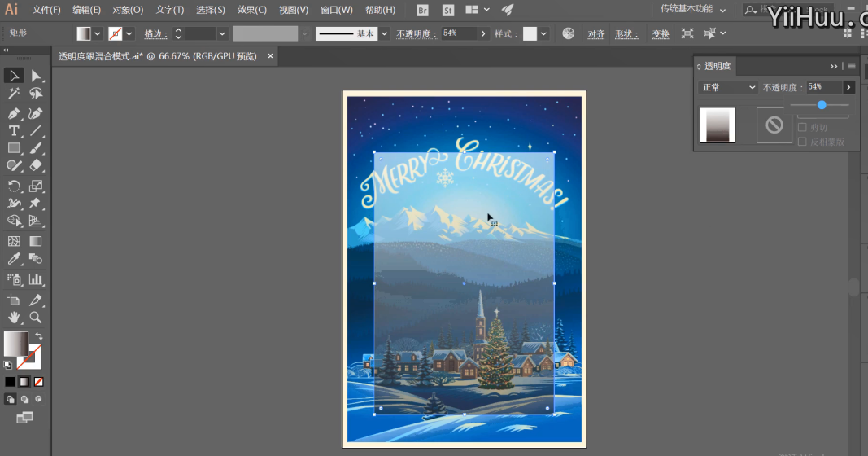Image resolution: width=868 pixels, height=456 pixels.
Task: Toggle the 反相蒙版 invert mask checkbox
Action: pos(802,142)
